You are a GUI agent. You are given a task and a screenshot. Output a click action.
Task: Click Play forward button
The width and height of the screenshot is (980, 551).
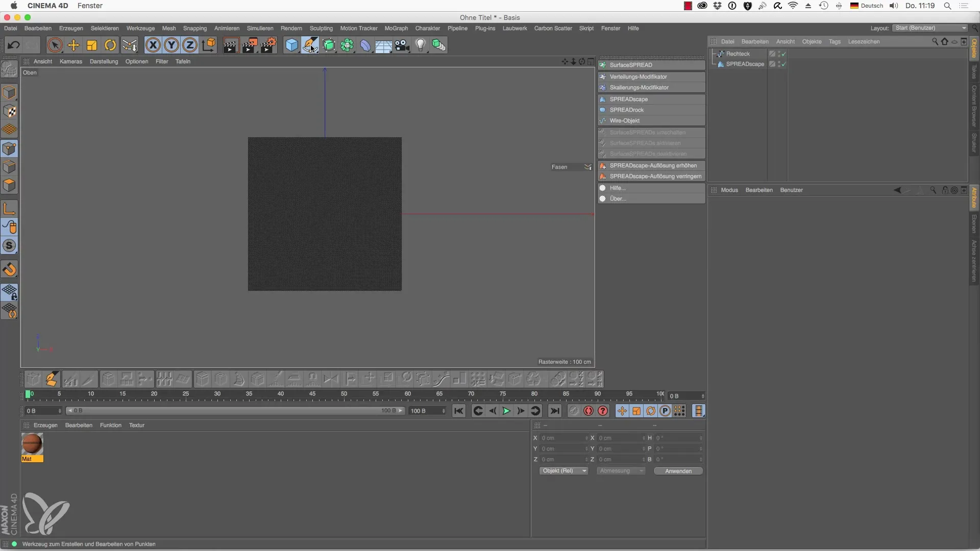click(506, 411)
